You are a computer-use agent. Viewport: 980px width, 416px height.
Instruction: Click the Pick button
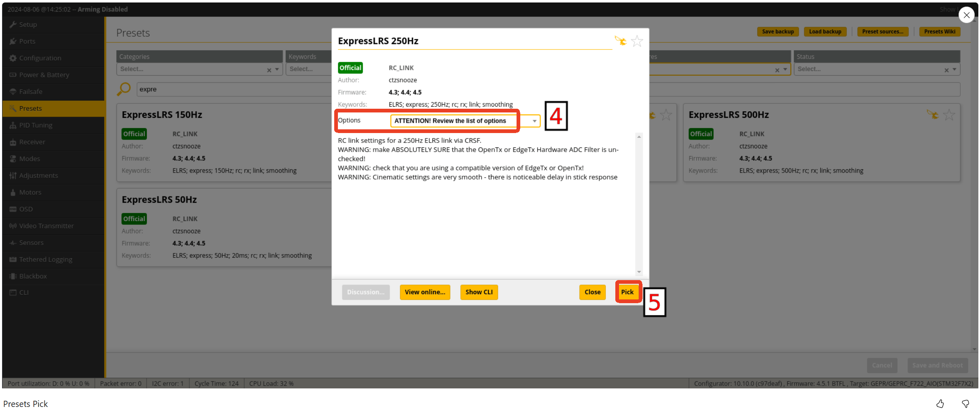pos(627,292)
